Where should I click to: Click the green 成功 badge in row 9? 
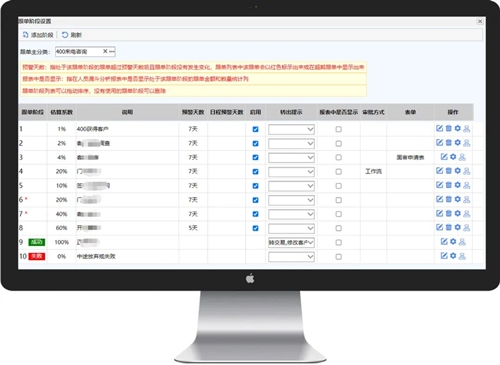tap(37, 242)
